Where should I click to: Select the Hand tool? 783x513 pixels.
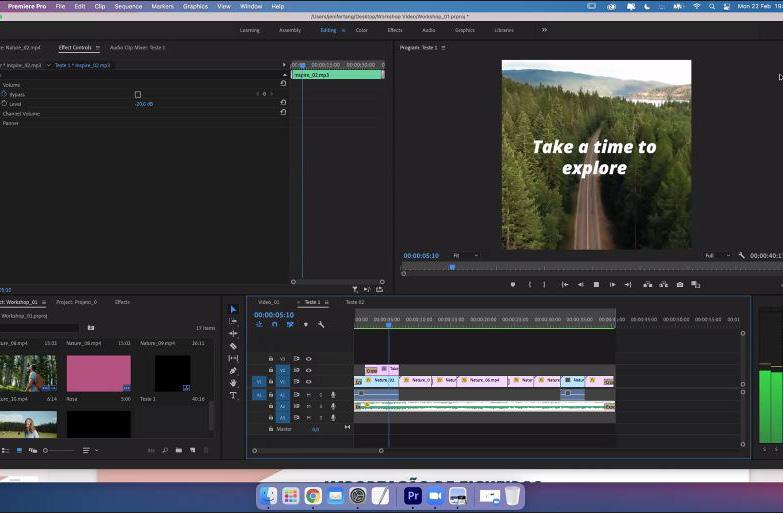coord(233,383)
